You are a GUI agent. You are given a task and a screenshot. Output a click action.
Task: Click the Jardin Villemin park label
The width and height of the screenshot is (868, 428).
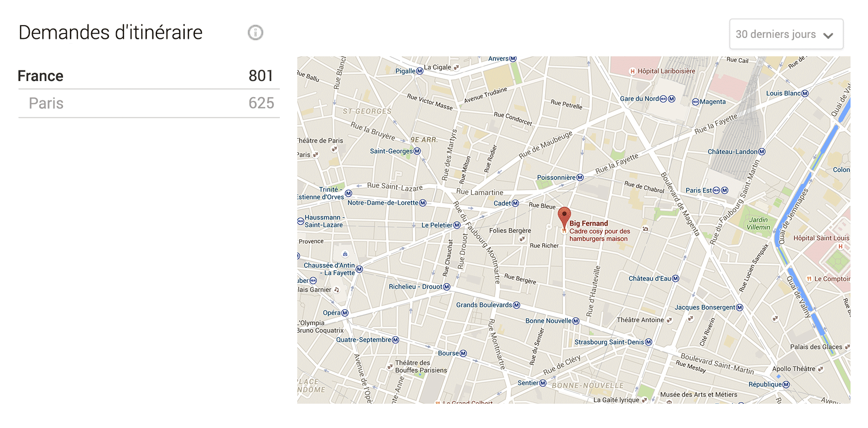pyautogui.click(x=758, y=223)
